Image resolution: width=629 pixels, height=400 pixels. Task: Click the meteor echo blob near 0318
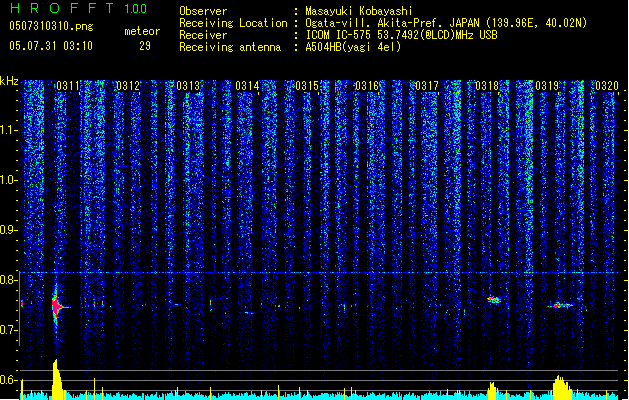coord(494,299)
